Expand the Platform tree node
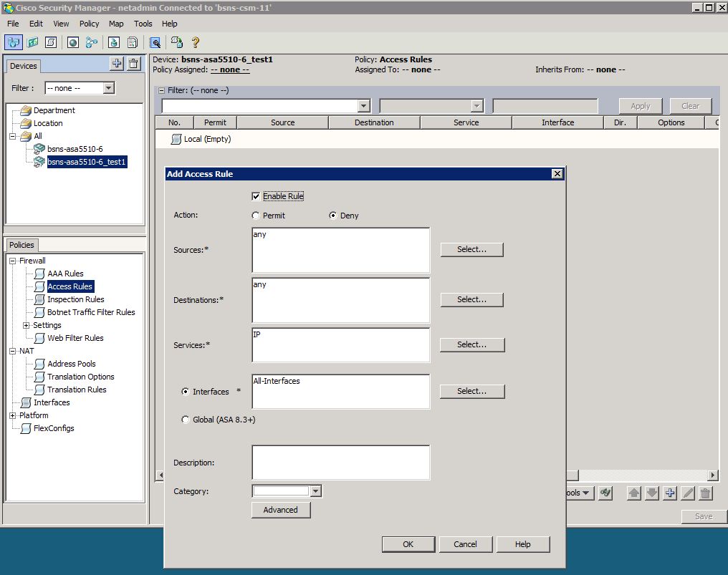Image resolution: width=728 pixels, height=575 pixels. (12, 415)
